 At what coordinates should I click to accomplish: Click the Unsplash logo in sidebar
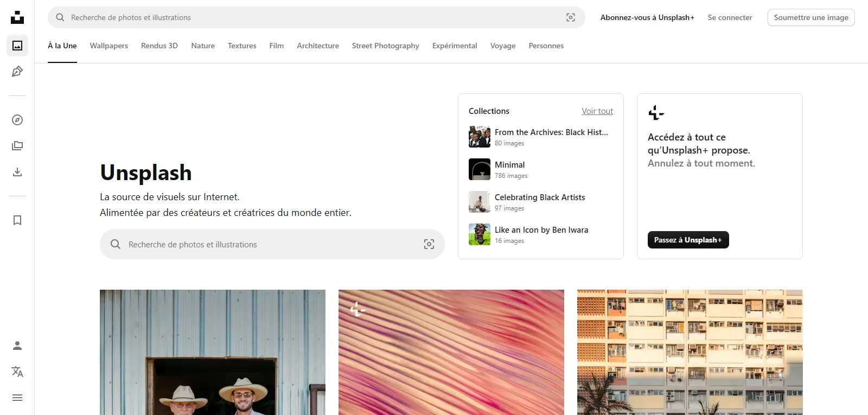click(17, 17)
